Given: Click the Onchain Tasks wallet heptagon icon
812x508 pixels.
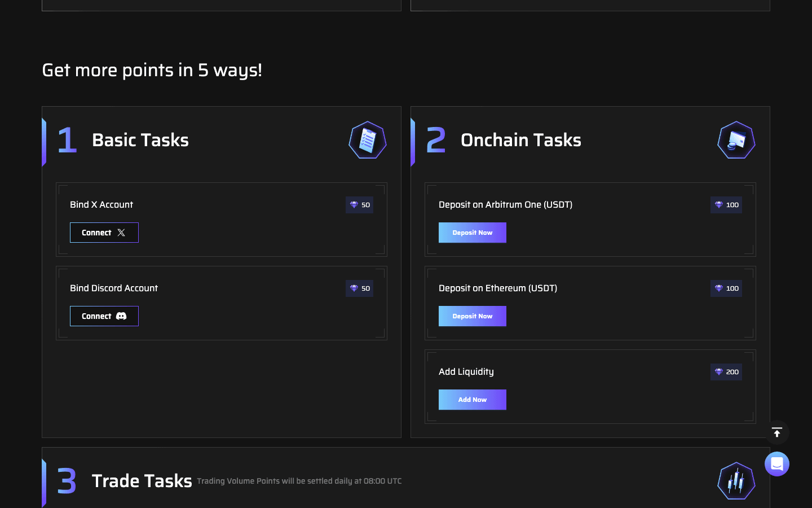Looking at the screenshot, I should [736, 140].
